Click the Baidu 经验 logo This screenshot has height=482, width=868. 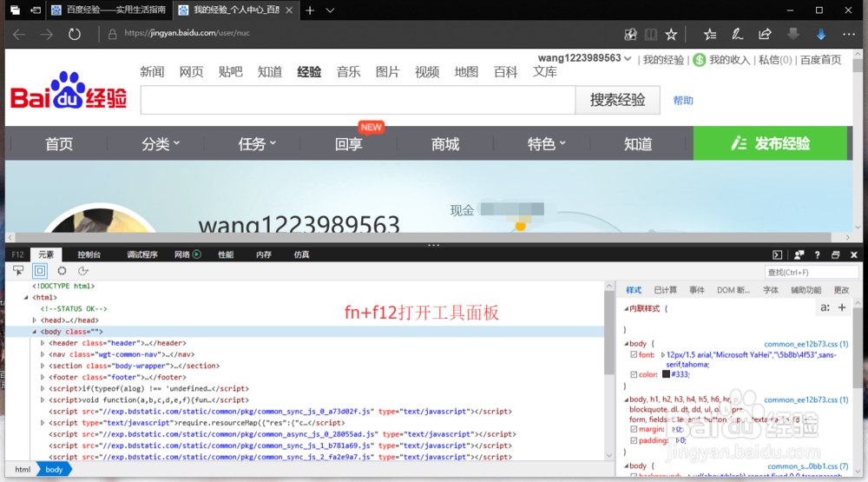[69, 91]
